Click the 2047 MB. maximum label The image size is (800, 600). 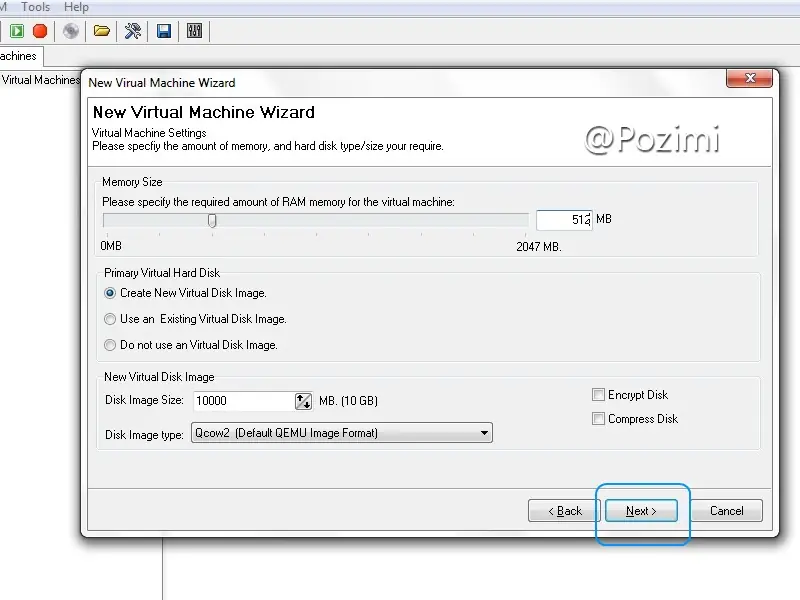(x=539, y=247)
